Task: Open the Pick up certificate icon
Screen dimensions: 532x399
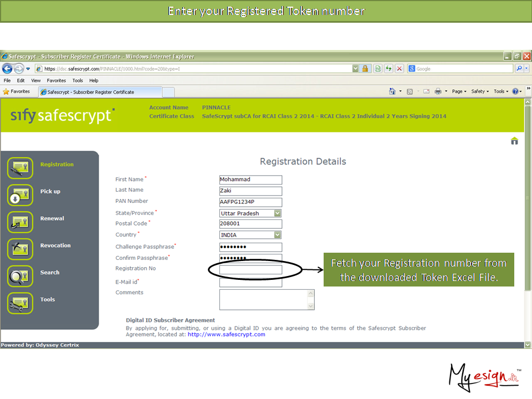Action: coord(20,195)
